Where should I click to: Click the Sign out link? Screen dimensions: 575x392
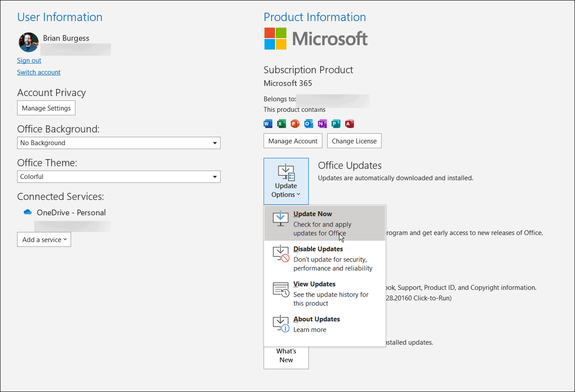tap(29, 60)
